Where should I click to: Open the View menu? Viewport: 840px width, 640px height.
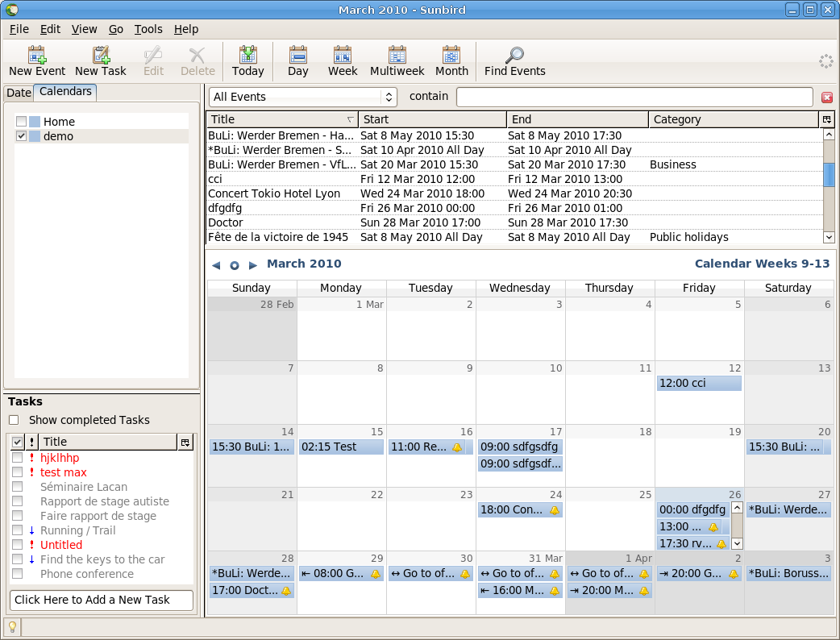pos(84,29)
